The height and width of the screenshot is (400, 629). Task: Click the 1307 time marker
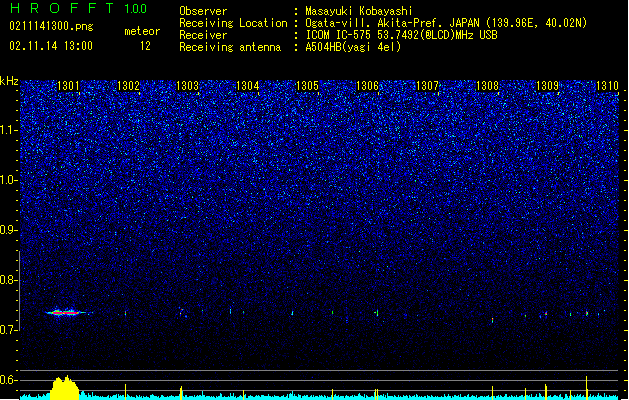[x=427, y=86]
